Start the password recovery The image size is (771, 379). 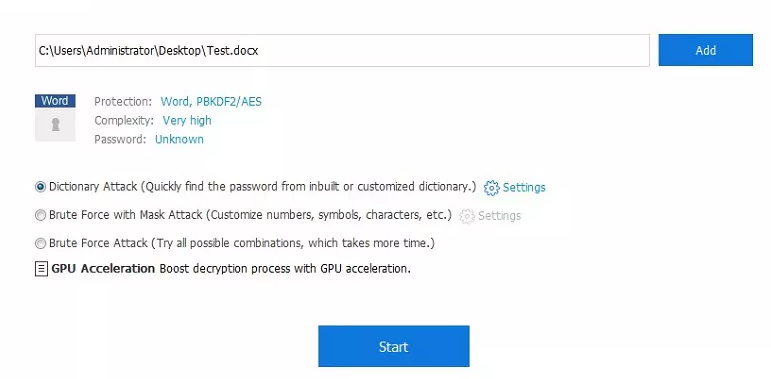coord(394,346)
